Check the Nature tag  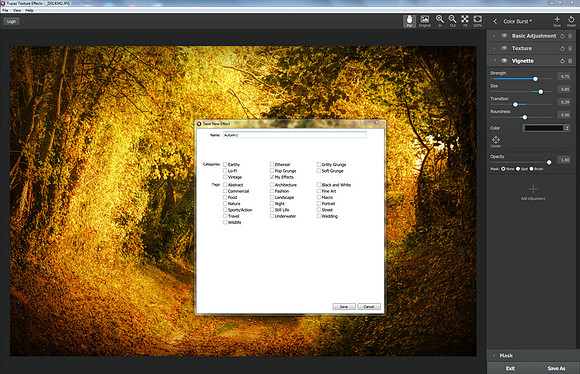click(225, 203)
